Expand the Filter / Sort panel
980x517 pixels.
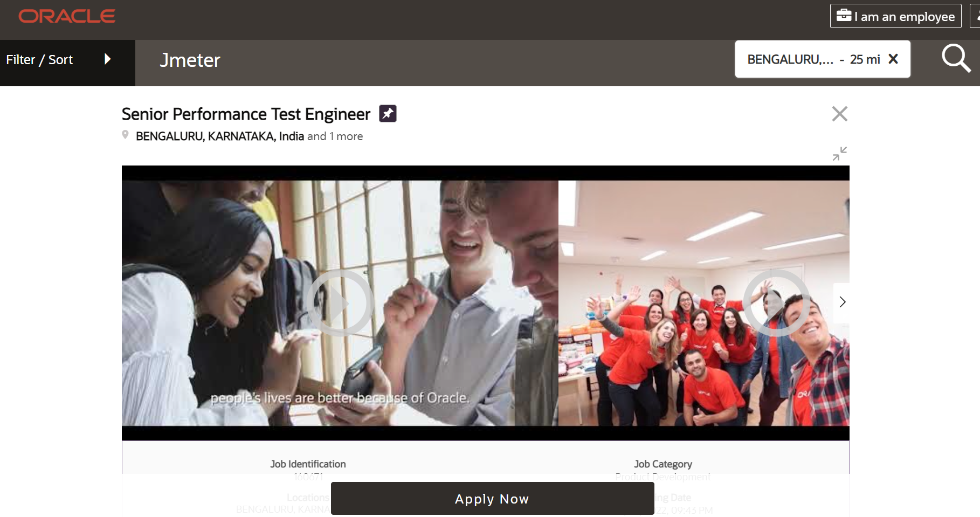67,60
